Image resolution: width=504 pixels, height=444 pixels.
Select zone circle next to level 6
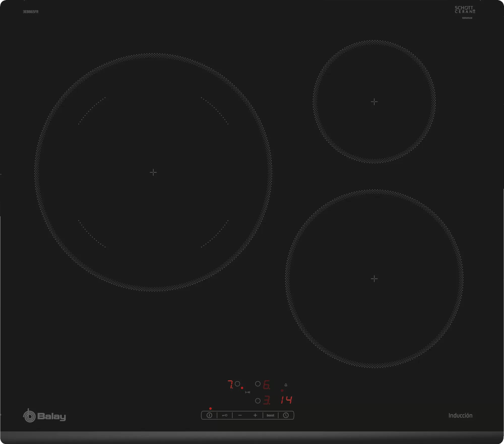[x=258, y=384]
